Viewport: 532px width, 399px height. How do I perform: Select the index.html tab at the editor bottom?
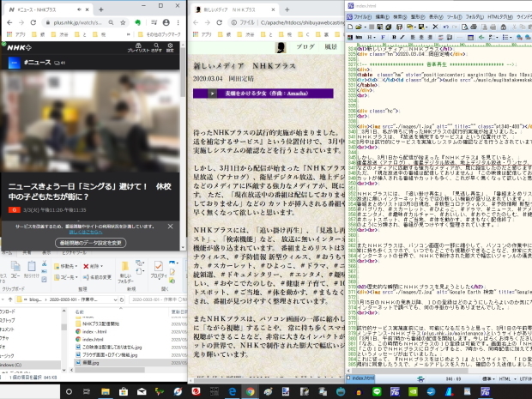[360, 378]
